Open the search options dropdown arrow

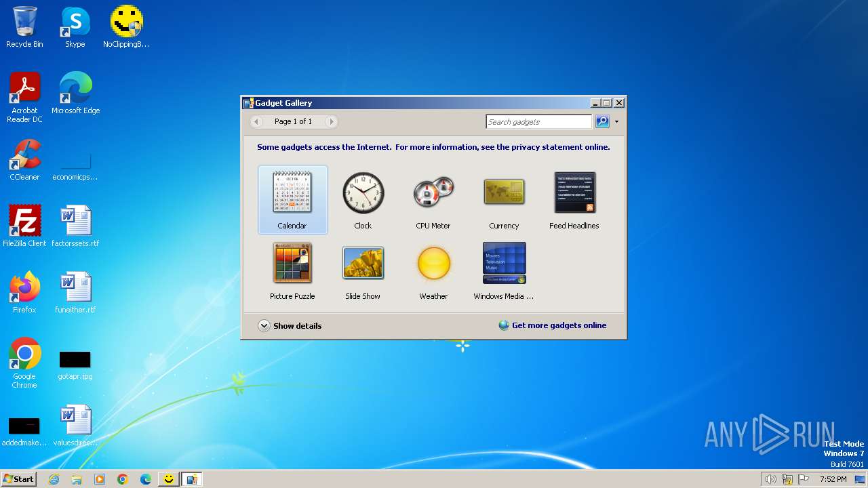(x=616, y=122)
